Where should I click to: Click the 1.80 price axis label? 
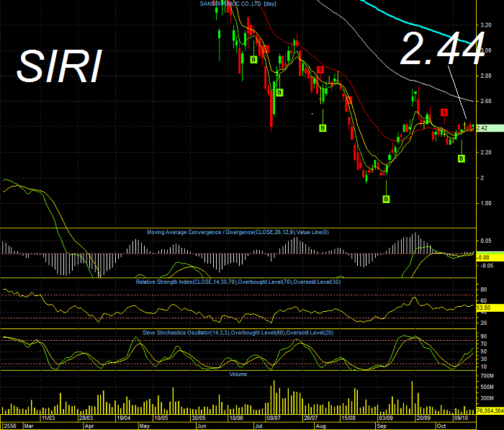pyautogui.click(x=486, y=203)
